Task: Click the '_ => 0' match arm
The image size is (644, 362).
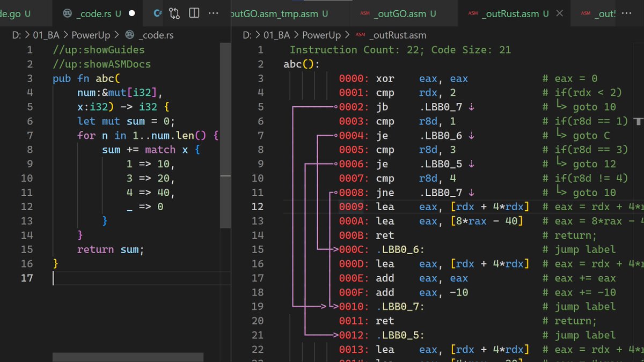Action: (145, 206)
